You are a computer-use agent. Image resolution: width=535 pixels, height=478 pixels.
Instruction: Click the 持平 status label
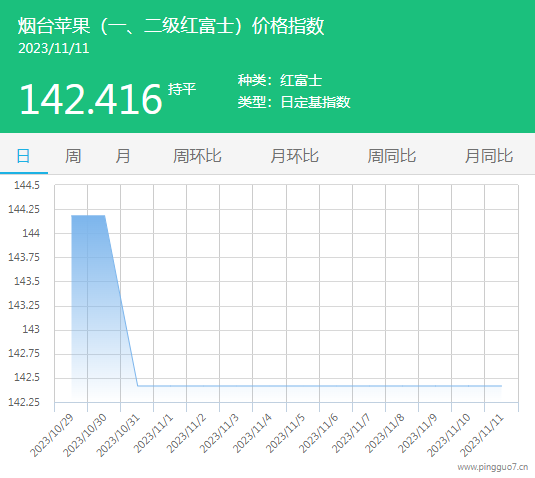(182, 89)
